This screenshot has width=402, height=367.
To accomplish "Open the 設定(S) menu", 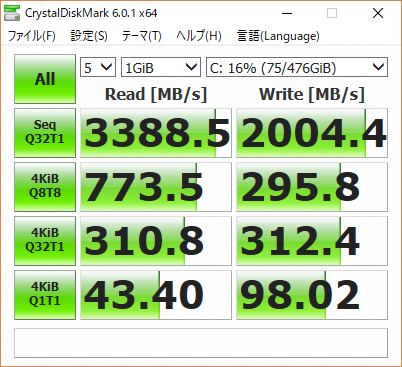I will [x=89, y=36].
